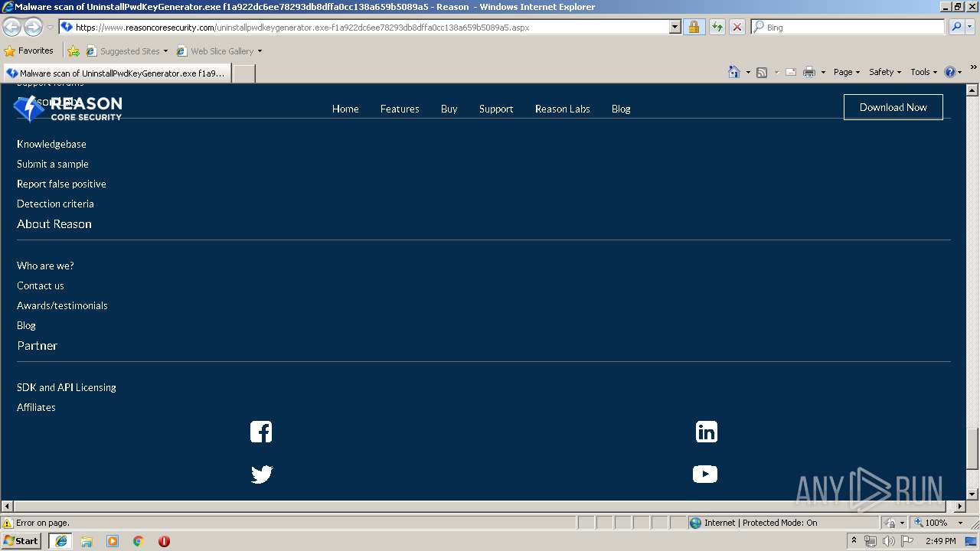Image resolution: width=980 pixels, height=551 pixels.
Task: Open Features in site navigation
Action: pyautogui.click(x=400, y=109)
